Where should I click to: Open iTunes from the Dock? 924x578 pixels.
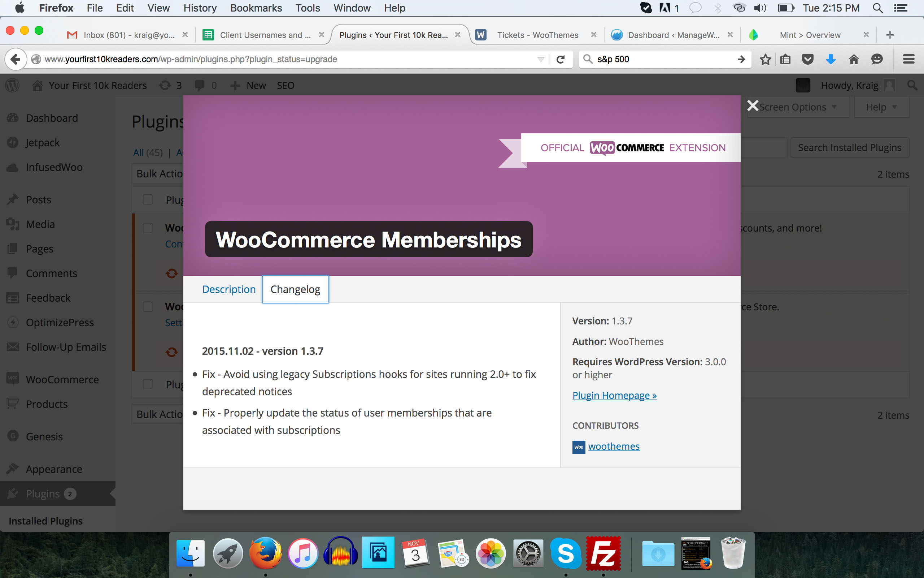tap(303, 553)
